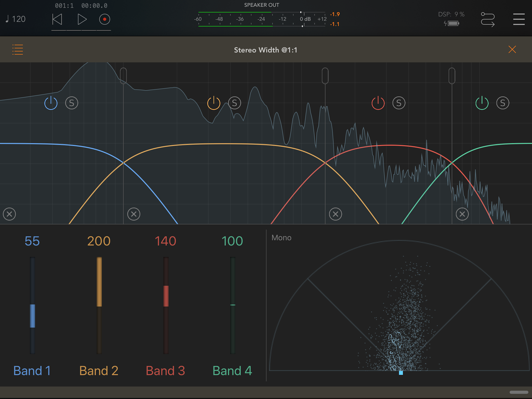Click the first crossover frequency handle
532x399 pixels.
(x=123, y=76)
